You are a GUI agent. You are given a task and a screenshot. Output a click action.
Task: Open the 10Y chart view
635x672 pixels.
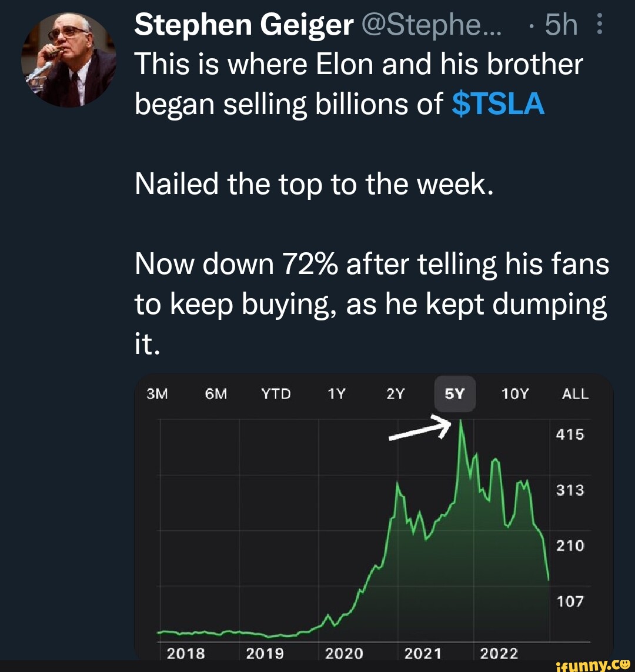point(515,394)
